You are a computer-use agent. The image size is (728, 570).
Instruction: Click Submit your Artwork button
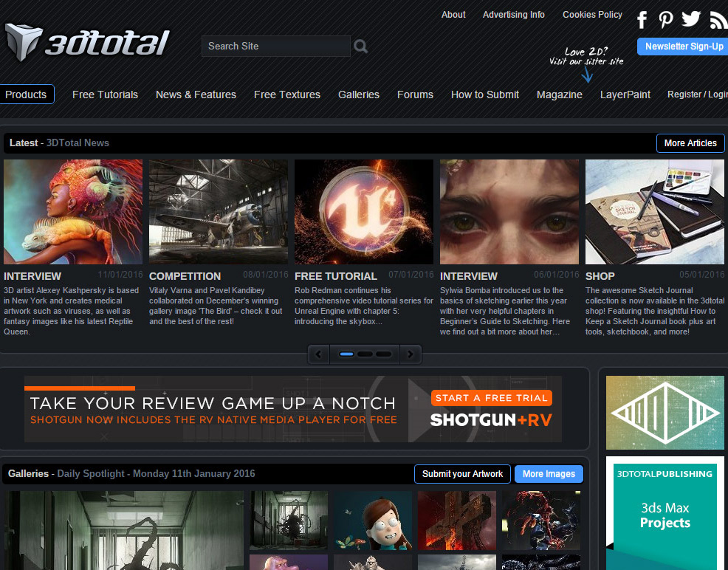(x=462, y=474)
